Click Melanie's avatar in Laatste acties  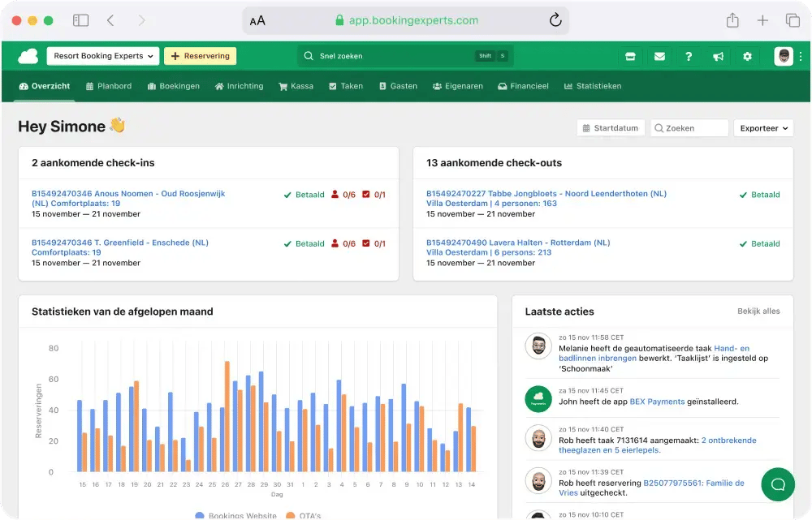click(x=538, y=346)
